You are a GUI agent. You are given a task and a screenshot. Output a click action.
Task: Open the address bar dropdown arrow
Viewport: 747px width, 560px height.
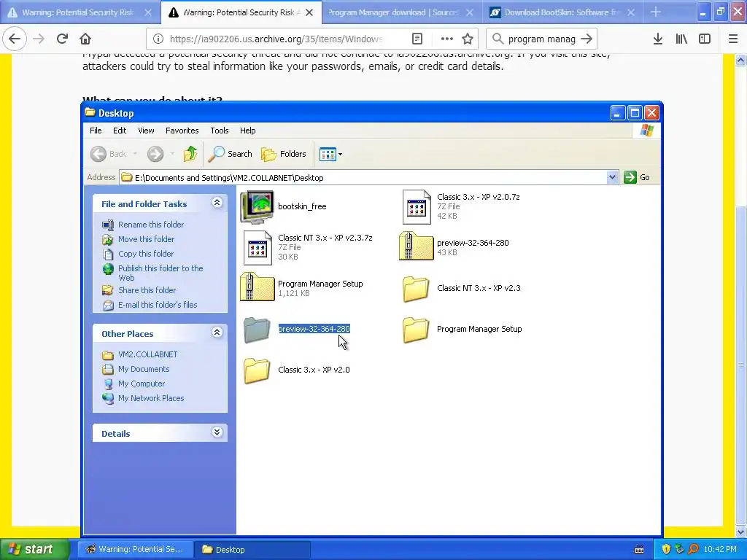click(612, 178)
